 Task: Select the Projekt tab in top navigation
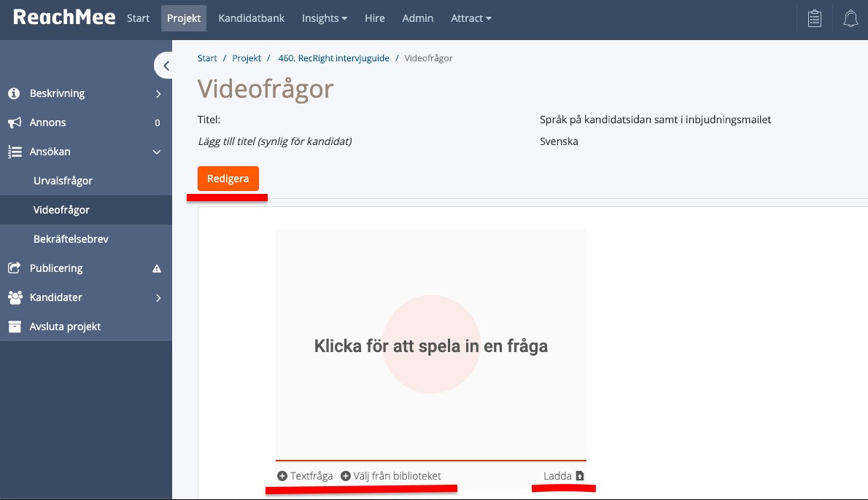pyautogui.click(x=184, y=18)
